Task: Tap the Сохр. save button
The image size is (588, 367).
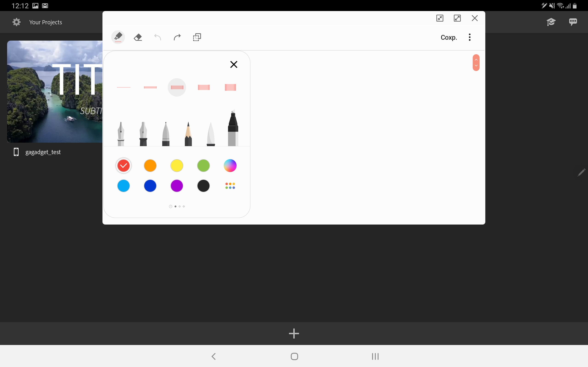Action: tap(449, 37)
